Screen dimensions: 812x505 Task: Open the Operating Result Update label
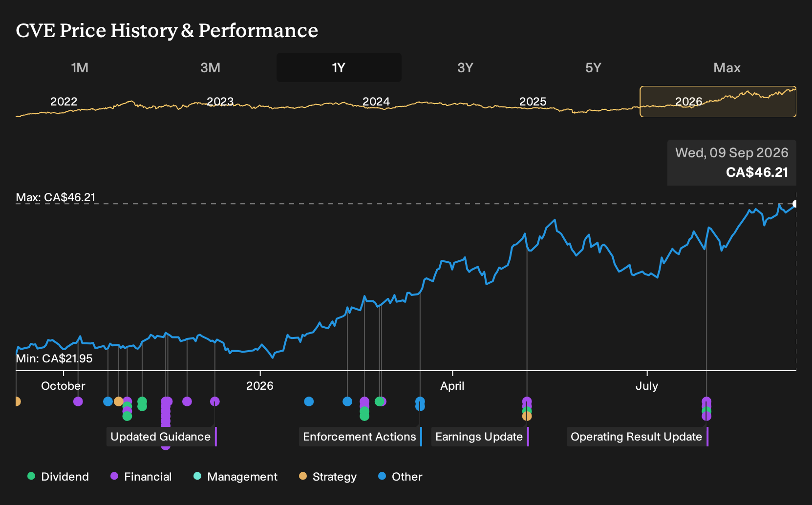click(638, 437)
